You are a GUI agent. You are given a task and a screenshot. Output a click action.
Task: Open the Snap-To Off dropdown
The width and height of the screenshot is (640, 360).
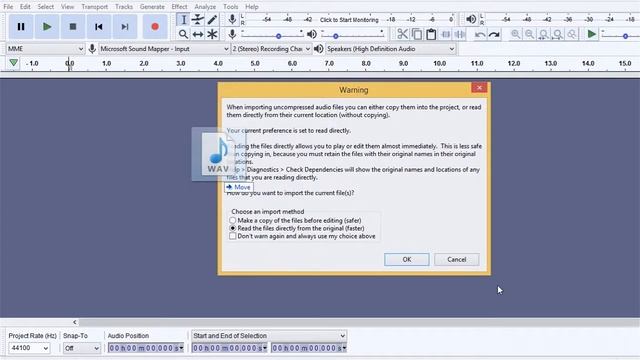coord(82,348)
